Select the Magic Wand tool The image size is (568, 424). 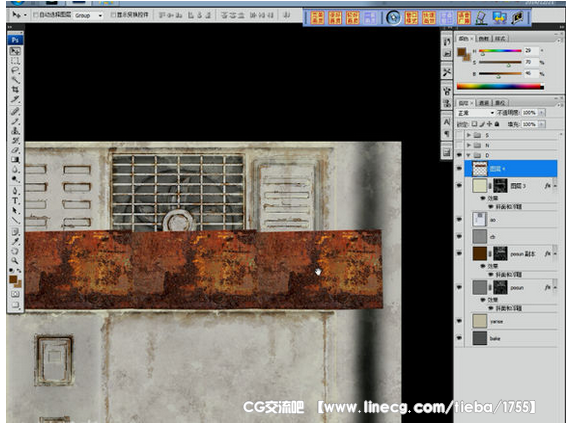(x=15, y=80)
